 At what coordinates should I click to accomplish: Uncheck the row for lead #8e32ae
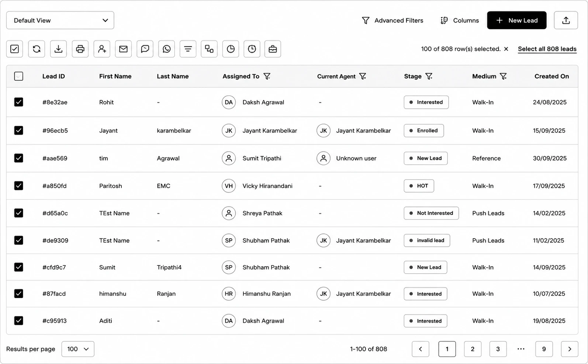tap(18, 102)
